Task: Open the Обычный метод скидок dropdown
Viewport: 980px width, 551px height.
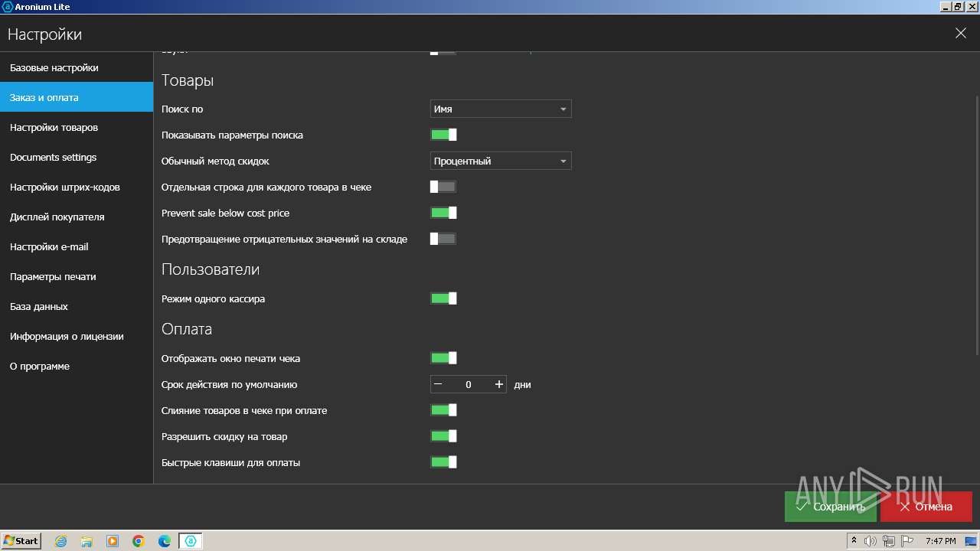Action: (x=501, y=161)
